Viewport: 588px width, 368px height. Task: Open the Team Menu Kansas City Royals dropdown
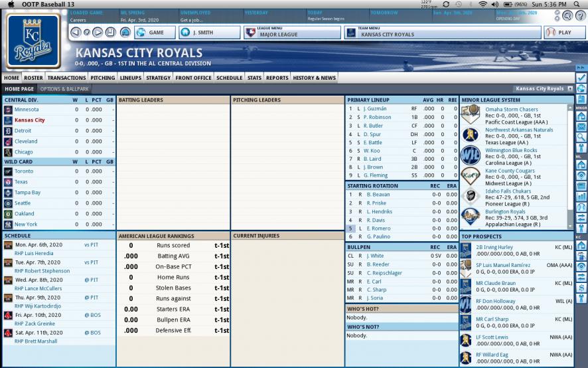pos(443,33)
